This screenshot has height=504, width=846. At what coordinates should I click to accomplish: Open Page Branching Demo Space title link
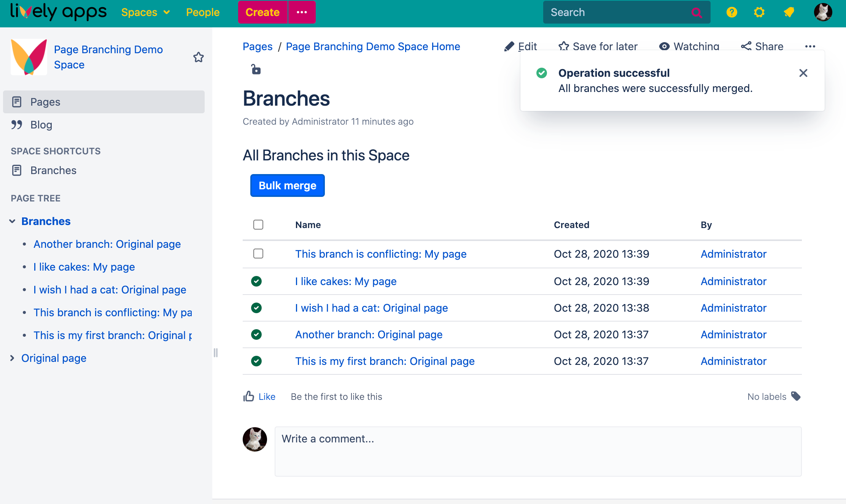click(108, 57)
